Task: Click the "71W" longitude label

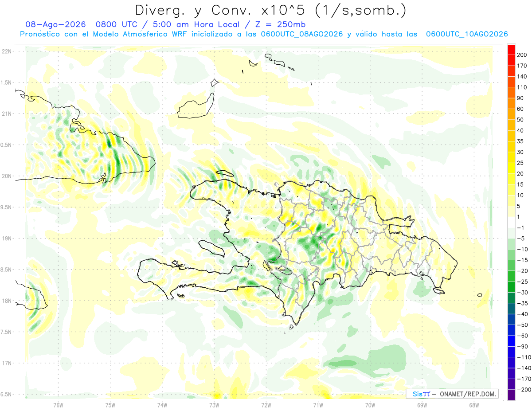Action: tap(318, 405)
